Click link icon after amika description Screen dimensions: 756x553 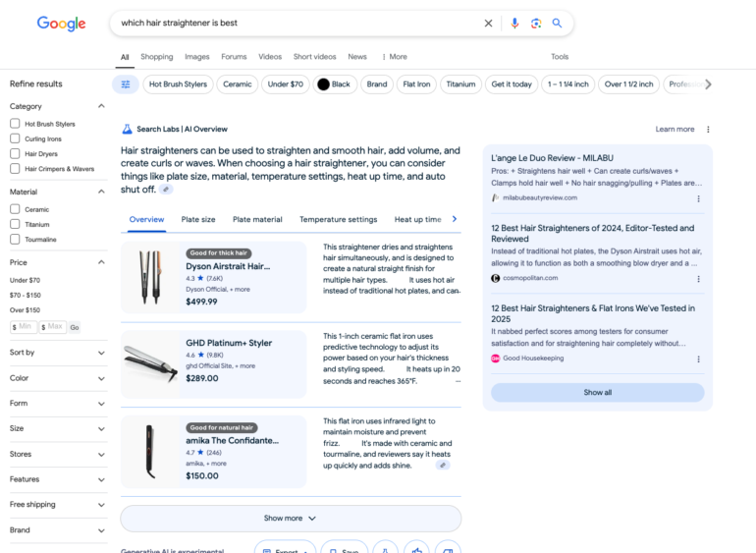coord(443,466)
